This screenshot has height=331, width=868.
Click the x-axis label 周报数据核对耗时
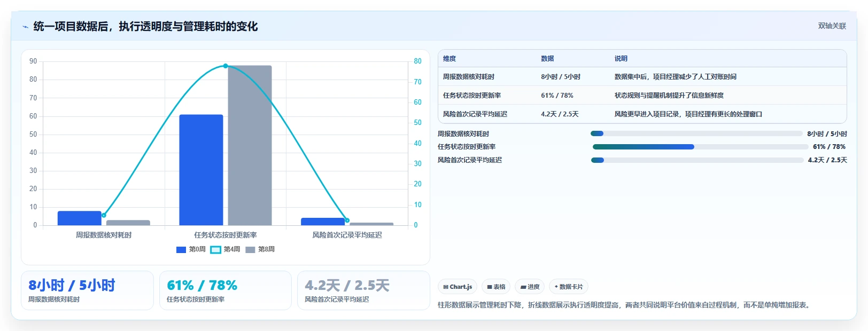(x=104, y=235)
